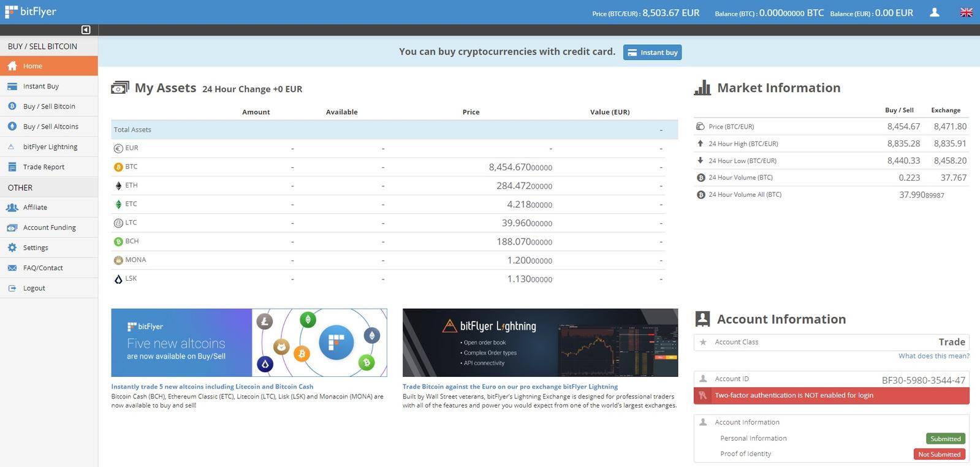Image resolution: width=980 pixels, height=467 pixels.
Task: Go to Buy / Sell Bitcoin page
Action: pyautogui.click(x=49, y=106)
